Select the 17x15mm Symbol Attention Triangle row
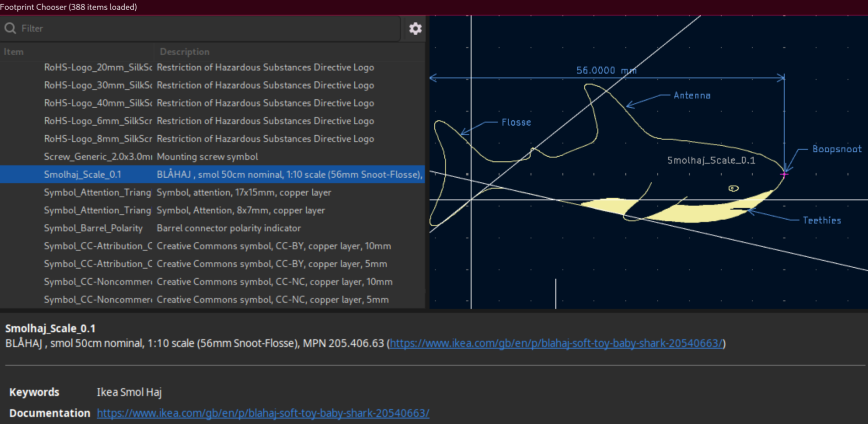Screen dimensions: 868x424 [213, 192]
